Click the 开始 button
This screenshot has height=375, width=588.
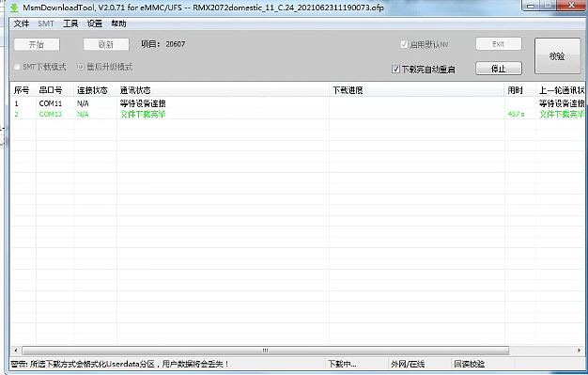click(37, 44)
